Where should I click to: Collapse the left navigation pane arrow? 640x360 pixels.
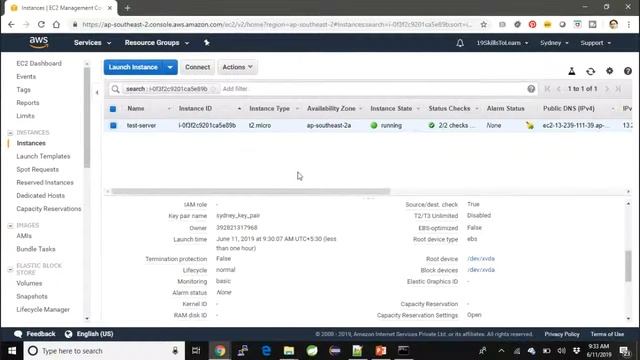[x=97, y=93]
